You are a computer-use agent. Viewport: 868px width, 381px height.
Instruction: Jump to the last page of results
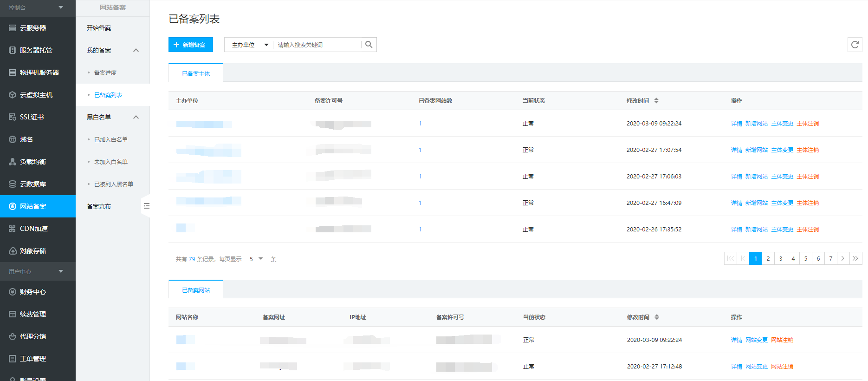pos(856,258)
